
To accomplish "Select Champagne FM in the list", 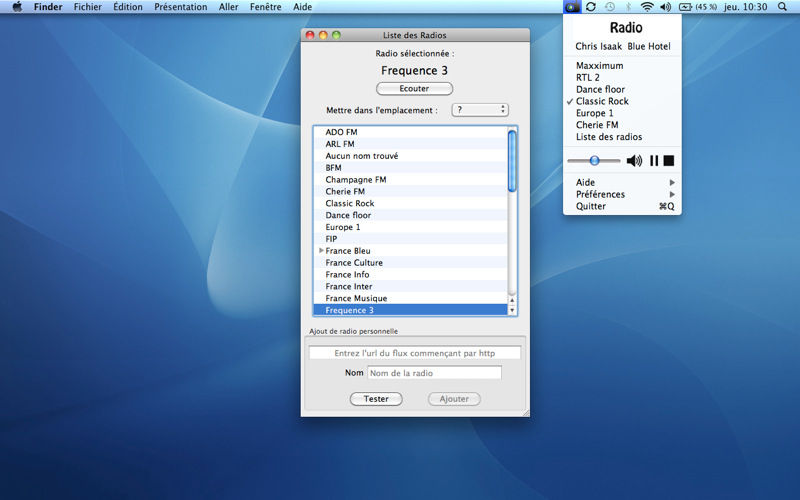I will (411, 180).
